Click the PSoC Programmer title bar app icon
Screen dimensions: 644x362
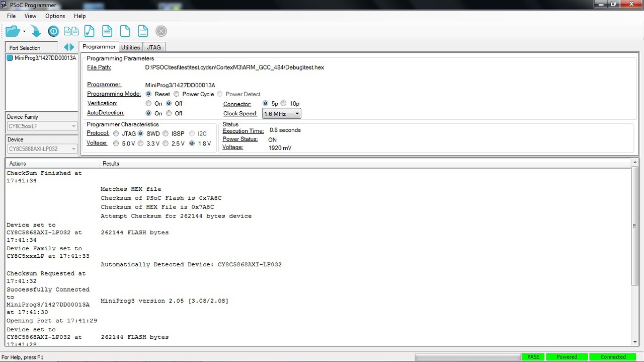pyautogui.click(x=4, y=5)
